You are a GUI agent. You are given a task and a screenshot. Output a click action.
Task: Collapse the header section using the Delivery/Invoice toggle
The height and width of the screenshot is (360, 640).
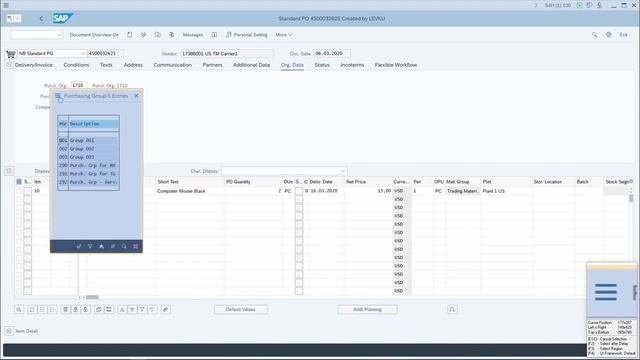9,65
